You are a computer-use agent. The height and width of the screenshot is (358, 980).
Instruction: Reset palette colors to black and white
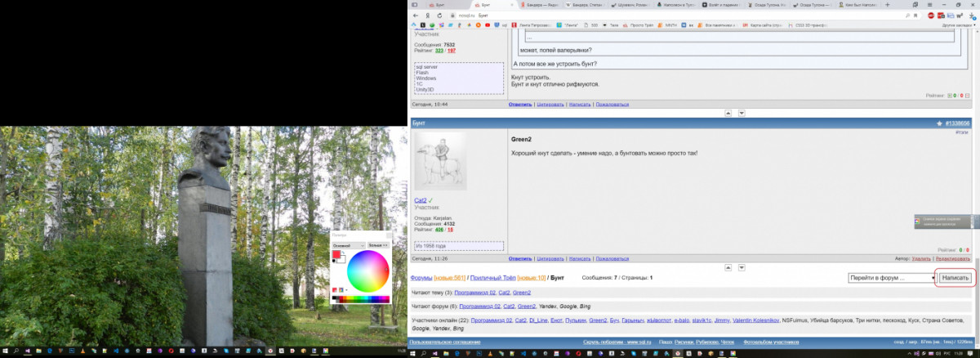pyautogui.click(x=334, y=262)
